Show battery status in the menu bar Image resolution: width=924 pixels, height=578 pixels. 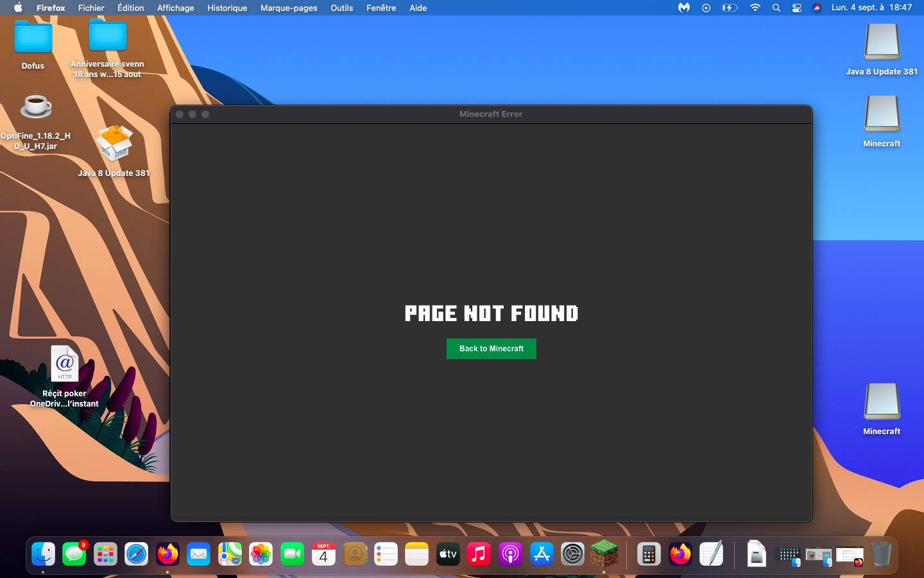[x=730, y=8]
